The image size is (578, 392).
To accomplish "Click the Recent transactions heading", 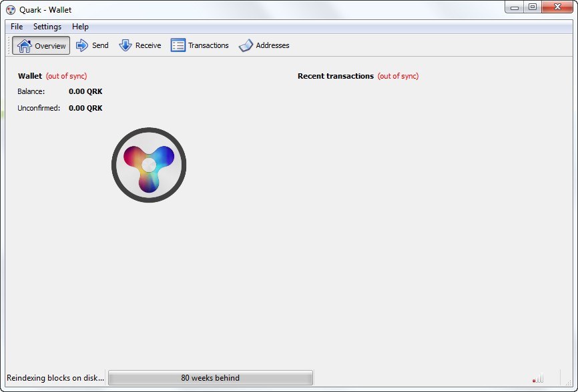I will (336, 76).
